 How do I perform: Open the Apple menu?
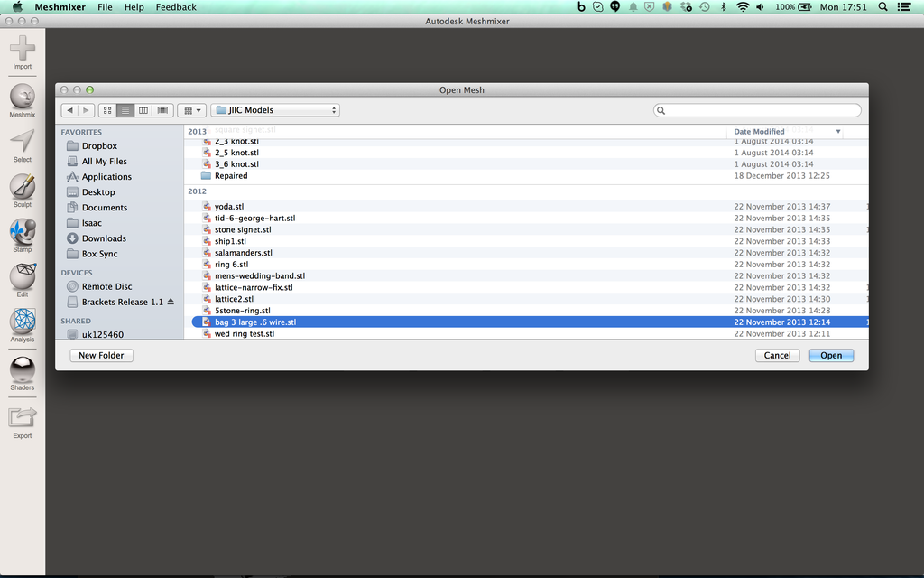tap(17, 7)
